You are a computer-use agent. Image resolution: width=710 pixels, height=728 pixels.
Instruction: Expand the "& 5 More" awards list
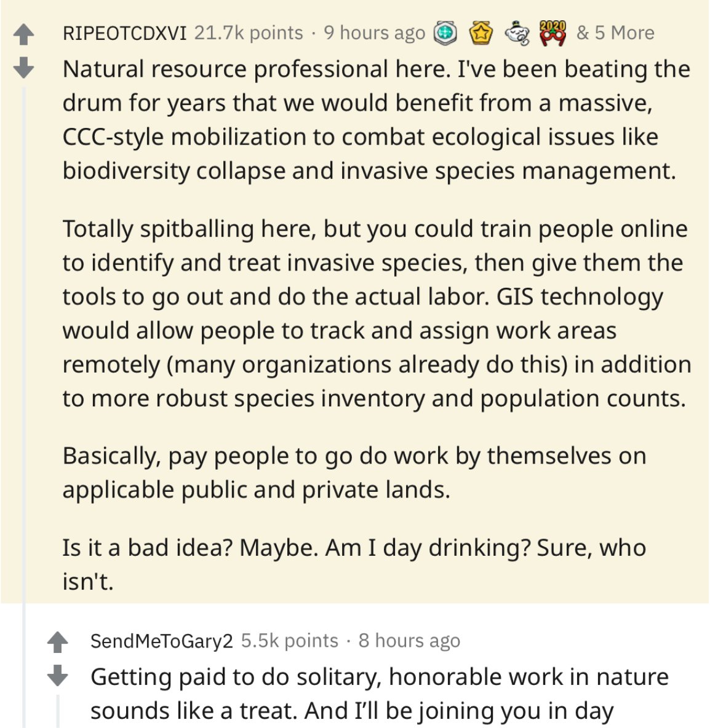click(615, 33)
